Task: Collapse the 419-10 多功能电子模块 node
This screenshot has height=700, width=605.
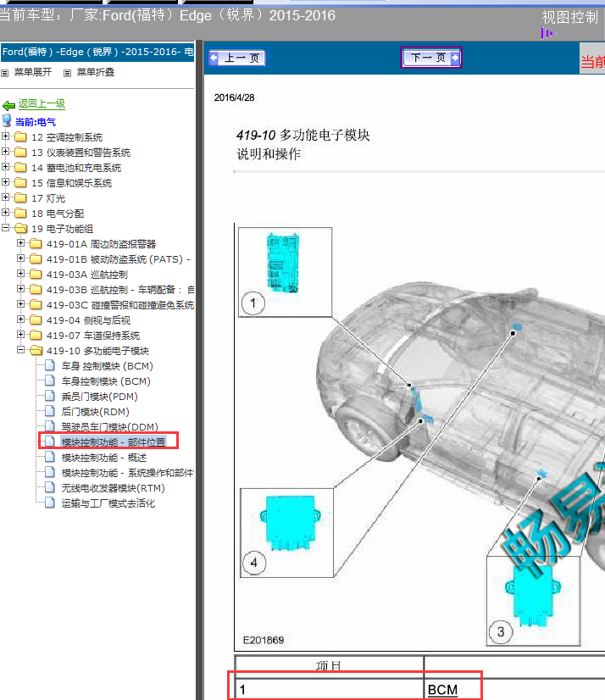Action: (x=20, y=349)
